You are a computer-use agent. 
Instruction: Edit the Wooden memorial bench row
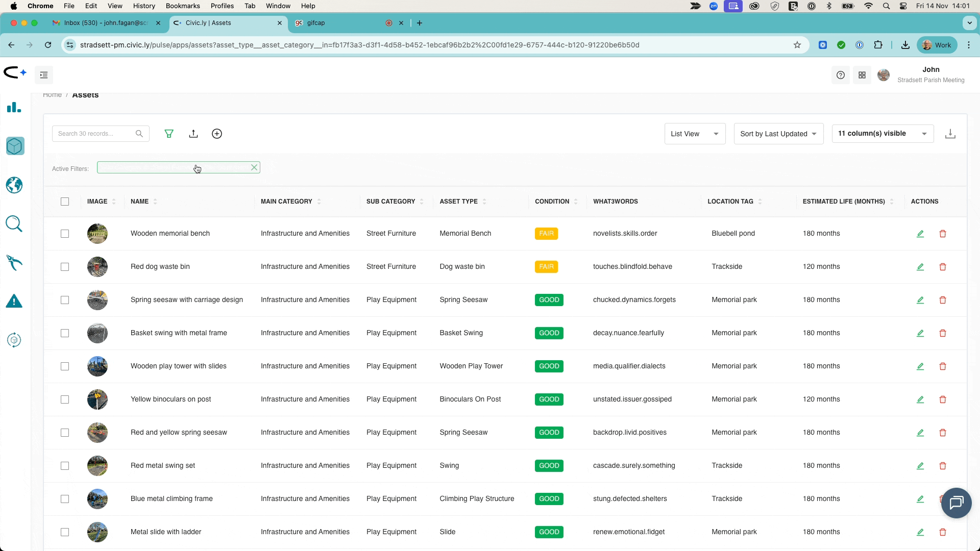coord(920,234)
